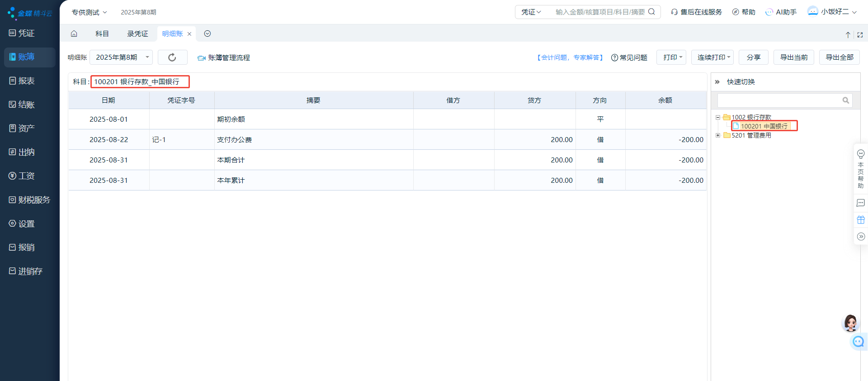Viewport: 868px width, 381px height.
Task: Open the 打印 dropdown button
Action: point(671,57)
